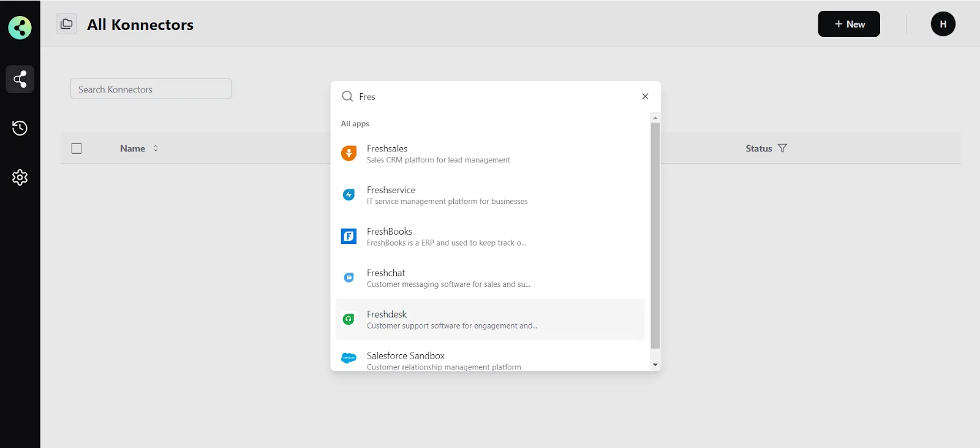
Task: Select the Freshsales app icon
Action: [349, 153]
